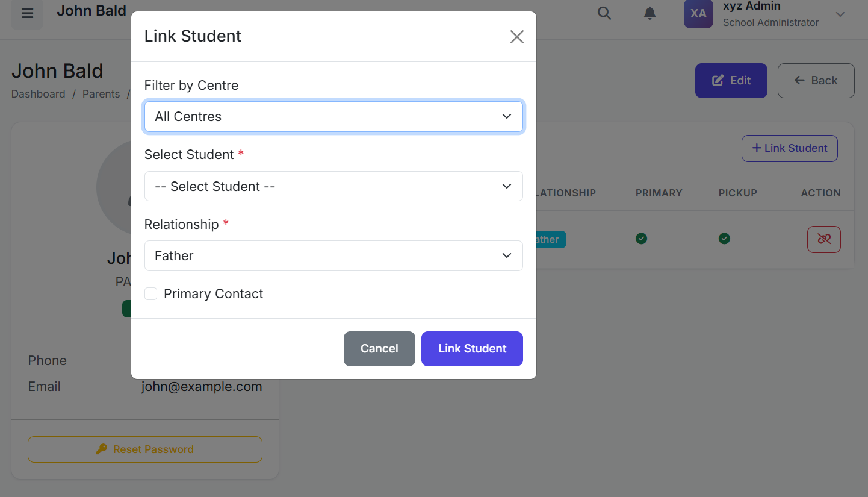Close the Link Student dialog with X

pyautogui.click(x=516, y=37)
